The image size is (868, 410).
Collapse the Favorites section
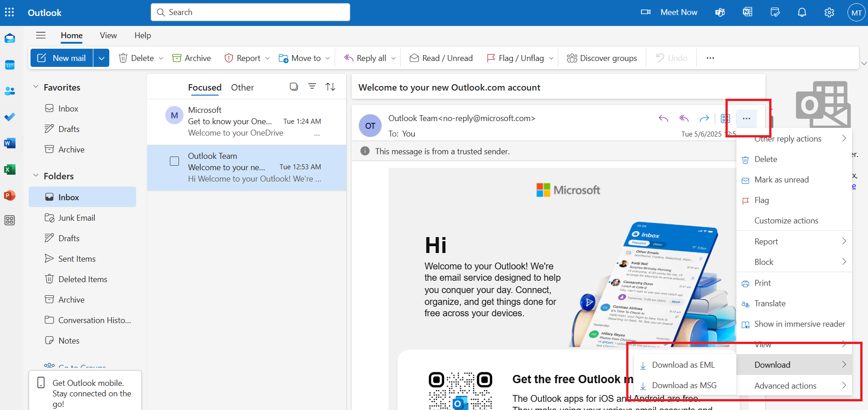tap(36, 86)
